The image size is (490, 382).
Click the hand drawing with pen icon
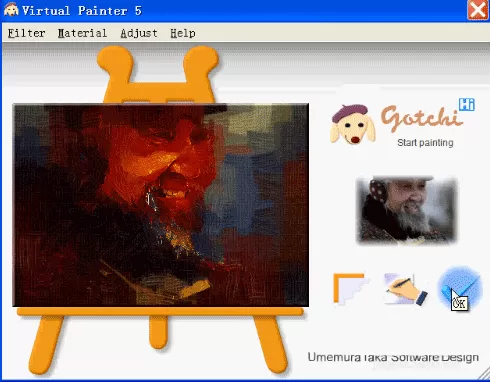(405, 289)
